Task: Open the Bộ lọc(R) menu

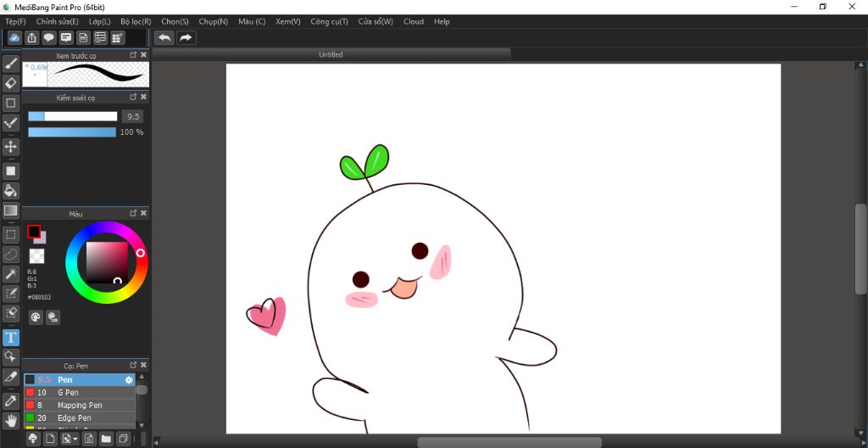Action: point(136,21)
